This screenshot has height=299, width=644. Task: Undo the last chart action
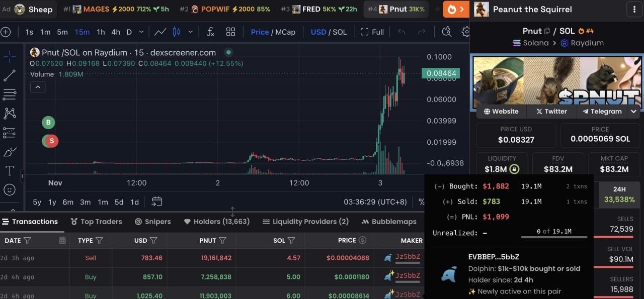(401, 32)
